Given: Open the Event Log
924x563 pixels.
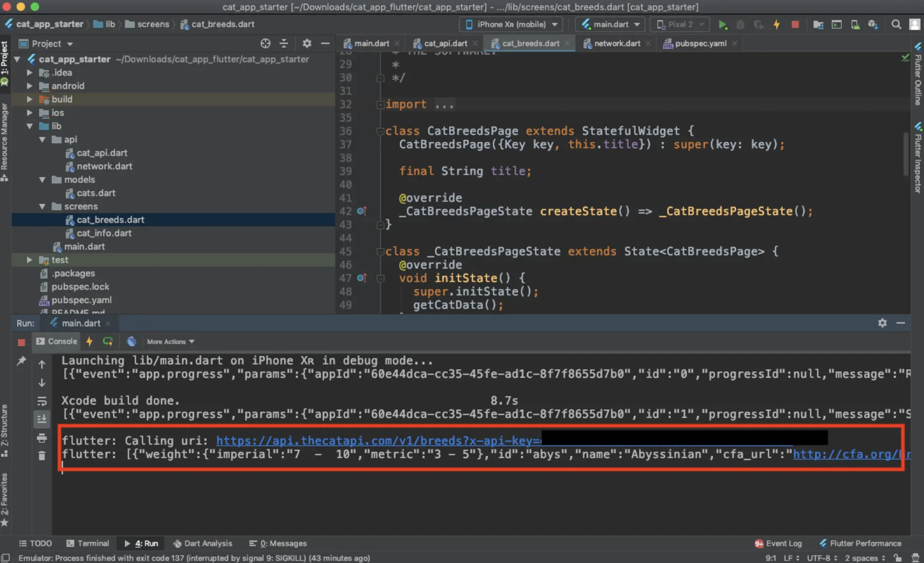Looking at the screenshot, I should point(778,543).
